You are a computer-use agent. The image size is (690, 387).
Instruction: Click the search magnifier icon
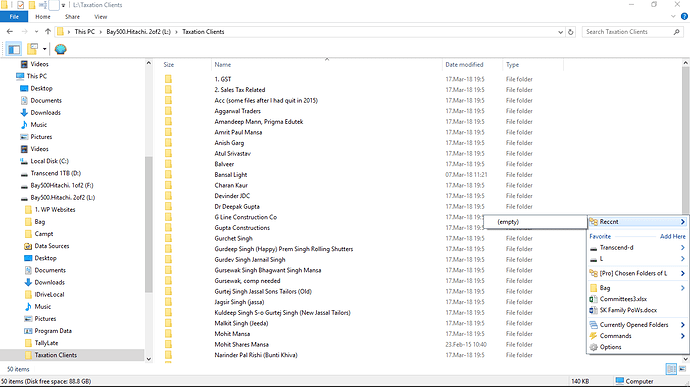677,32
